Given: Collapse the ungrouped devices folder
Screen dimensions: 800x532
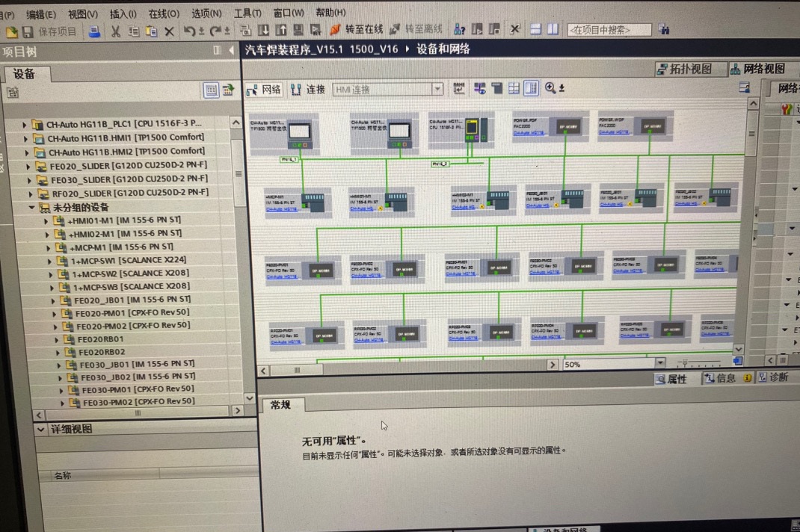Looking at the screenshot, I should click(31, 208).
